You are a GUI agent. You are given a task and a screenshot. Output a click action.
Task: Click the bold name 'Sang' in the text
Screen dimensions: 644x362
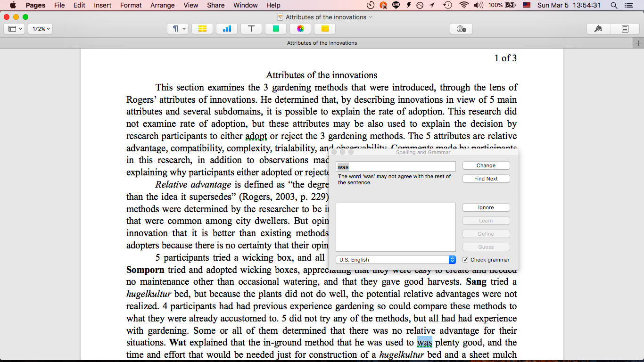[x=476, y=282]
